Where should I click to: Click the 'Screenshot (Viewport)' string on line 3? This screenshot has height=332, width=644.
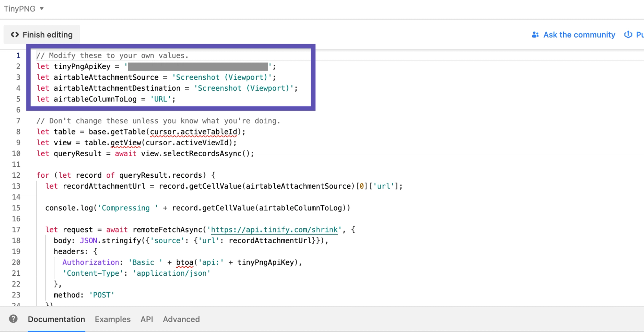pos(222,77)
